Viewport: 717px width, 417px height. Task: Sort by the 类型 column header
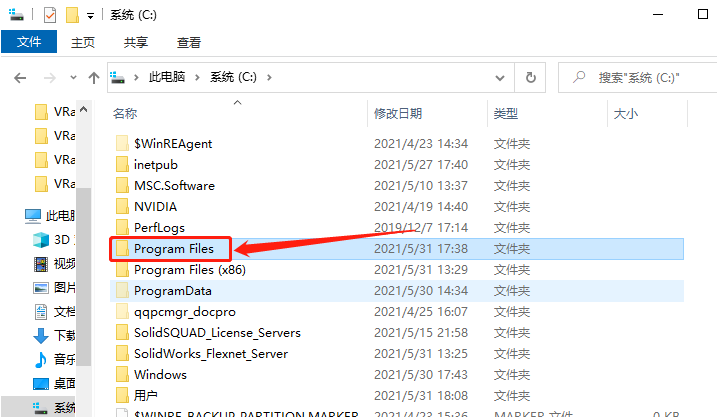tap(506, 113)
